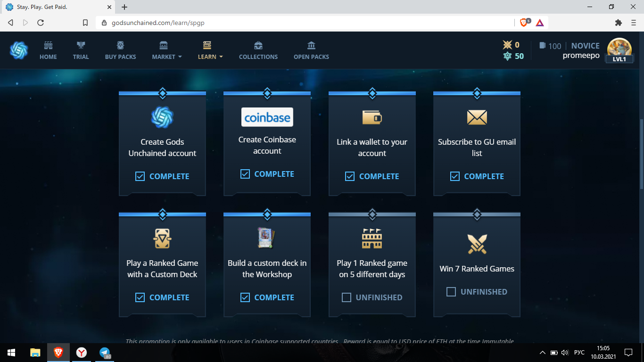This screenshot has width=644, height=362.
Task: Open the Windows Start menu
Action: (11, 353)
